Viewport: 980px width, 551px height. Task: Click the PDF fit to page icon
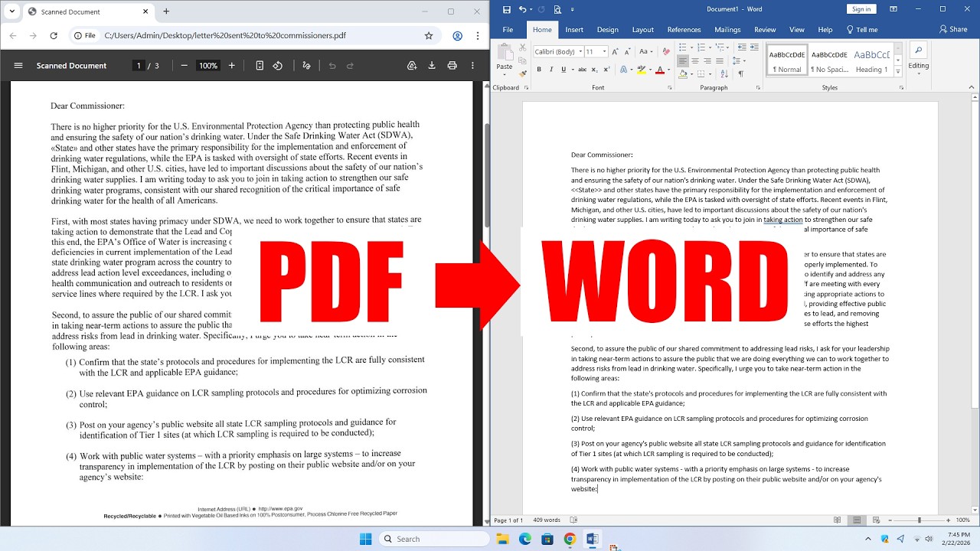coord(260,66)
